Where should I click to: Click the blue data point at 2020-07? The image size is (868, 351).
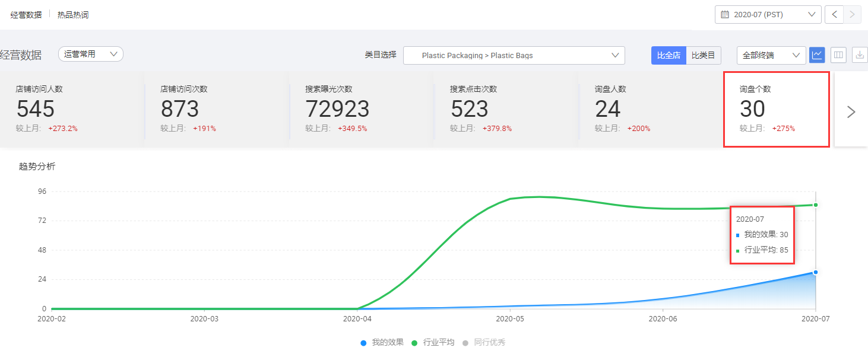click(815, 272)
